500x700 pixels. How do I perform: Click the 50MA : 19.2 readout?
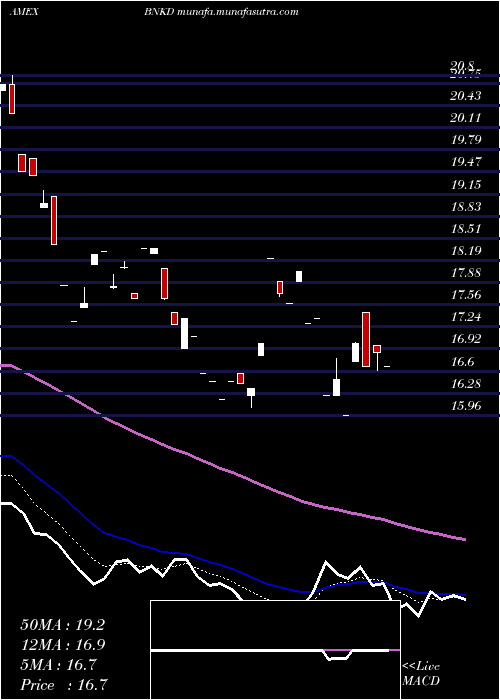click(62, 625)
